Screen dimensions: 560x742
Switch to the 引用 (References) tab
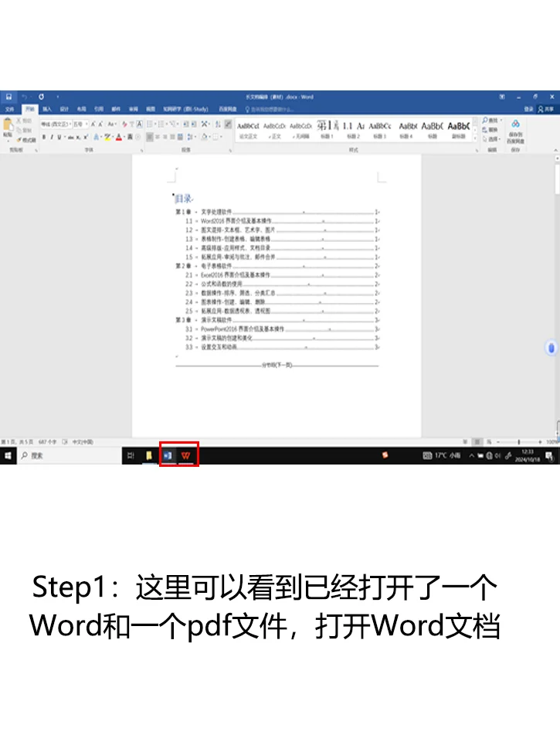tap(98, 109)
